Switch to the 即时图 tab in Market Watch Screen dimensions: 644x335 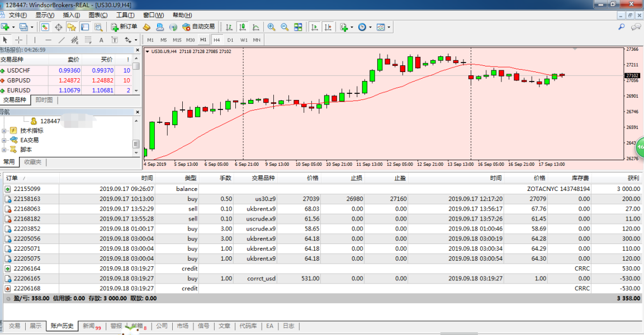[44, 100]
